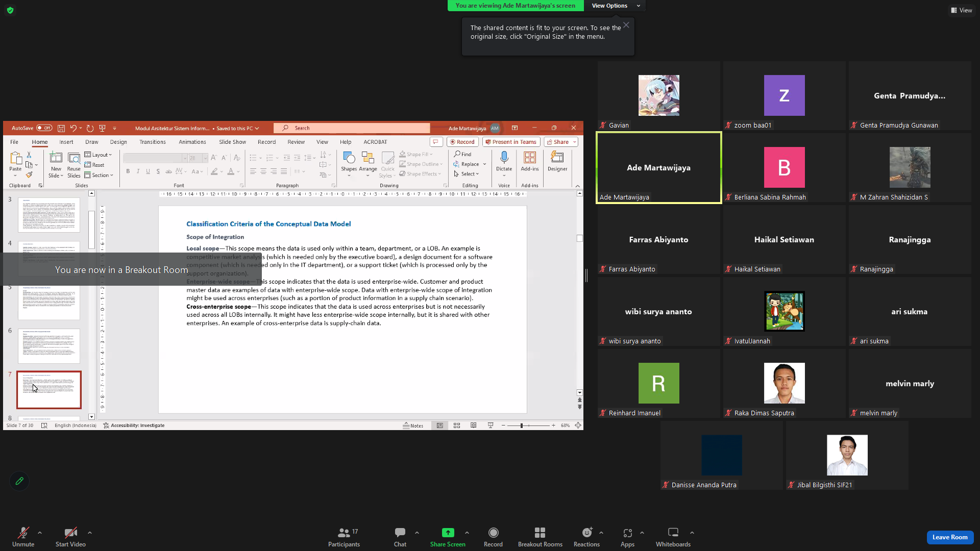Expand audio options arrow next to Unmute

(40, 533)
